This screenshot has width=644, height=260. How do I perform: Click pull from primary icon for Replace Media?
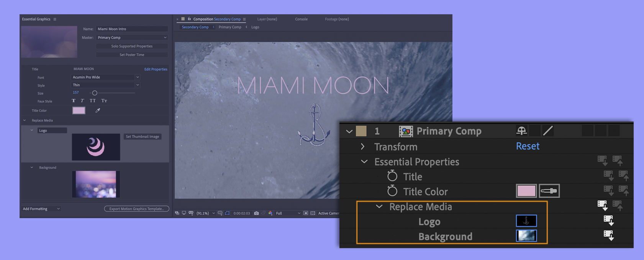coord(602,206)
